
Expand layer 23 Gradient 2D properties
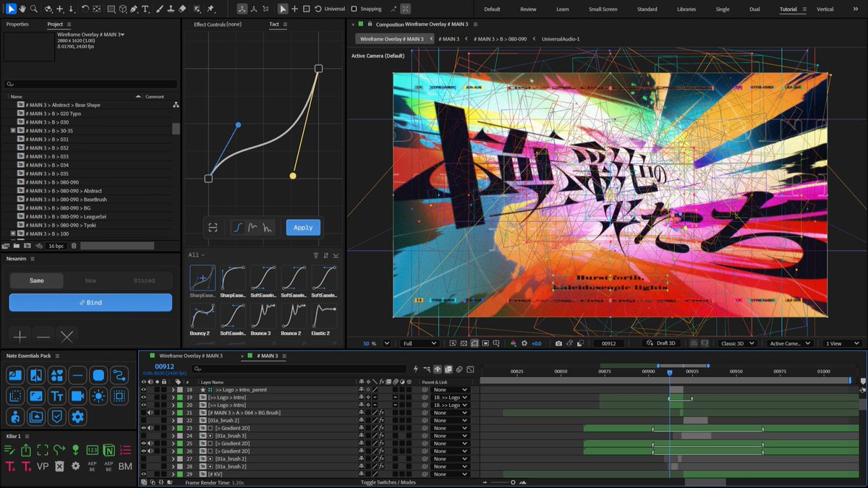pos(174,428)
